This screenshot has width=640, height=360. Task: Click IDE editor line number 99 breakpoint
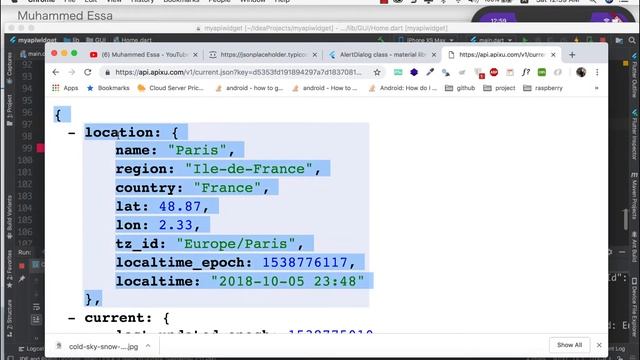coord(40,148)
